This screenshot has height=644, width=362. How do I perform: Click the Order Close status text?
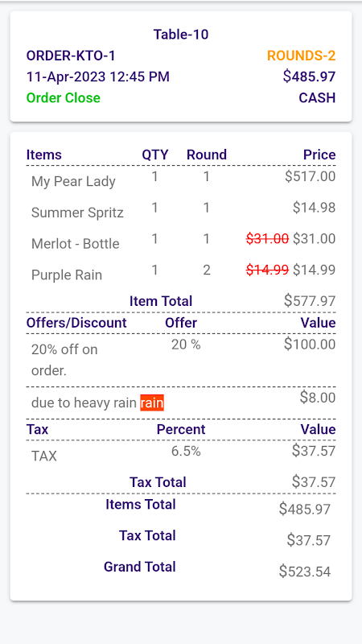pyautogui.click(x=64, y=97)
